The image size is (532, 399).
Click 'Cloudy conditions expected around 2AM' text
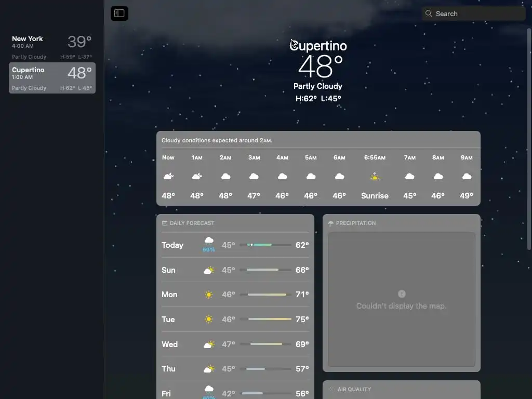coord(217,140)
